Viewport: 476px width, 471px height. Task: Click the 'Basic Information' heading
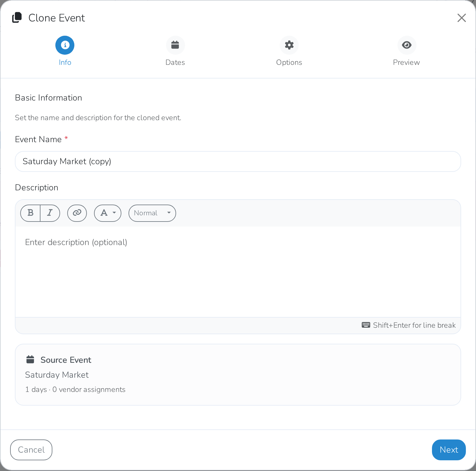coord(48,98)
